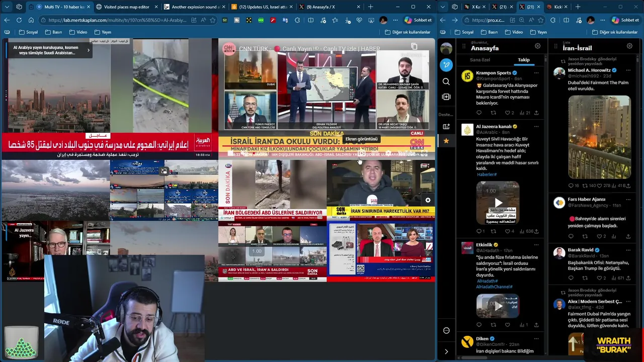Open the İran-İsrail column settings gear
Viewport: 644px width, 362px height.
coord(629,46)
